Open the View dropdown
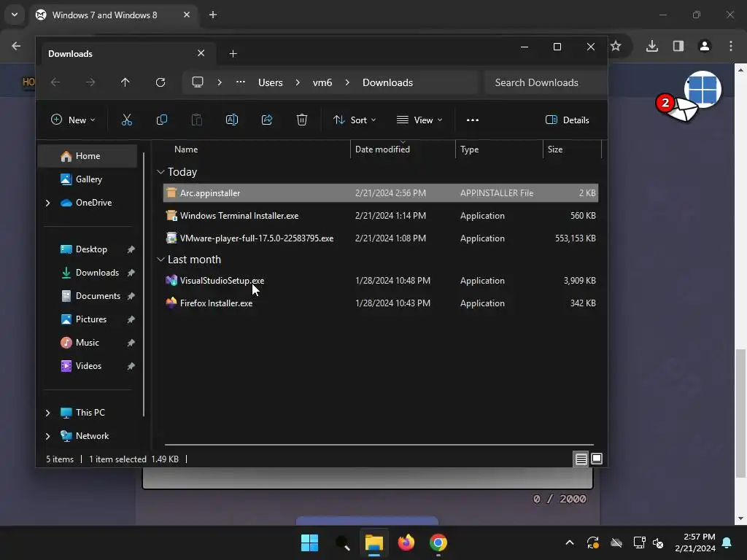This screenshot has height=560, width=747. (x=419, y=120)
